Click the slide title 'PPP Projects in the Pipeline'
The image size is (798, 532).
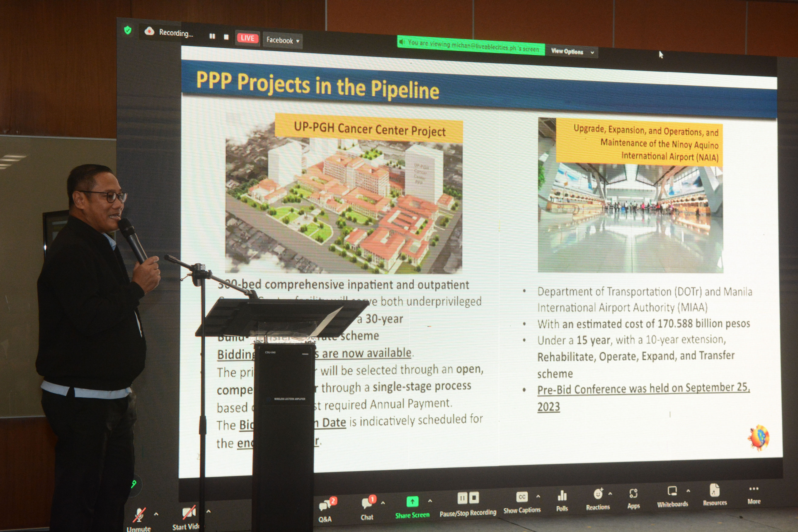[317, 86]
